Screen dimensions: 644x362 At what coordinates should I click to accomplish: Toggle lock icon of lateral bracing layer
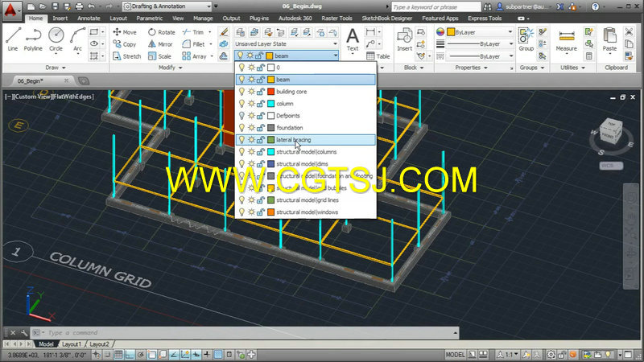260,140
